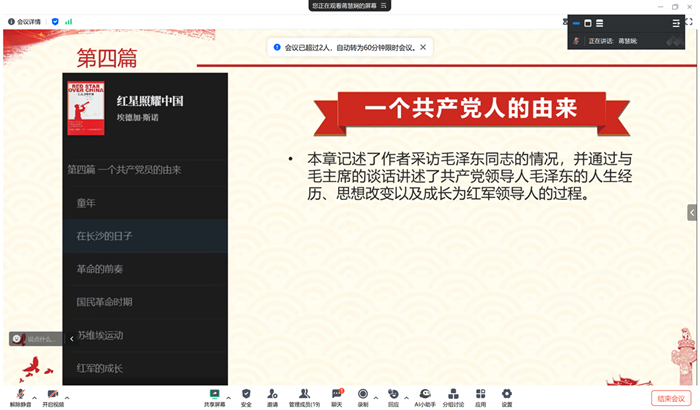This screenshot has width=700, height=410.
Task: Open 管理成员 member management panel
Action: pyautogui.click(x=305, y=394)
